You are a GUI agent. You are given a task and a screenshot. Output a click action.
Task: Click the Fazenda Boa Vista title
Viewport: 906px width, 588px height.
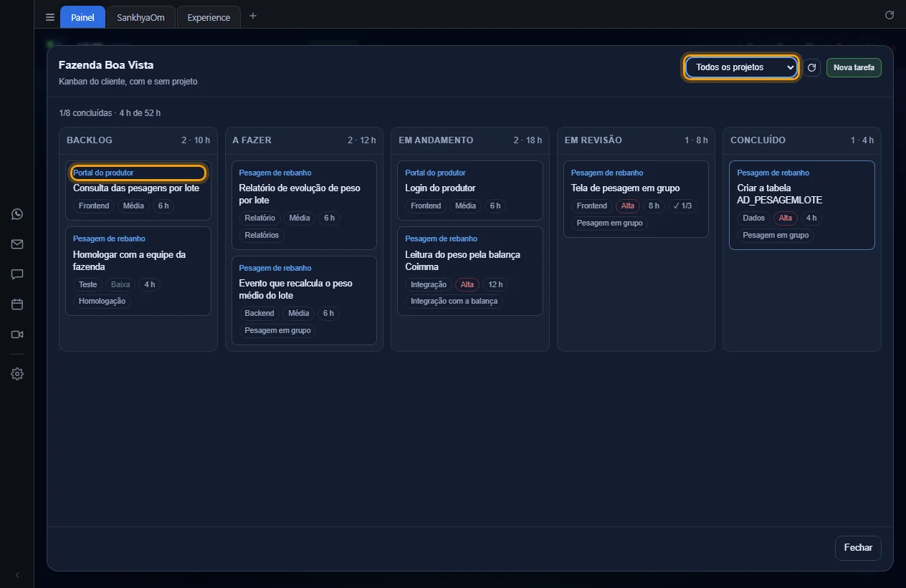pyautogui.click(x=106, y=65)
